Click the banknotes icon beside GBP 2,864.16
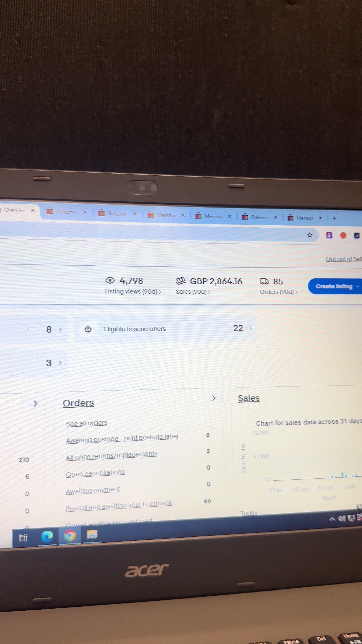Image resolution: width=362 pixels, height=644 pixels. (x=181, y=281)
